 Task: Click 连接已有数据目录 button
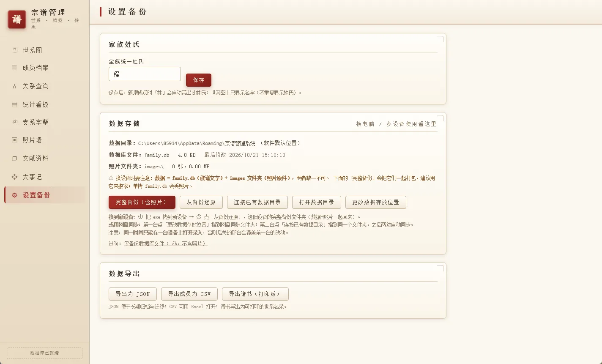[x=257, y=202]
